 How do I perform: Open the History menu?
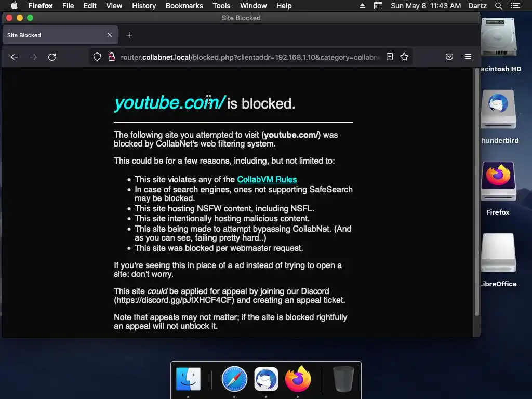click(x=144, y=6)
